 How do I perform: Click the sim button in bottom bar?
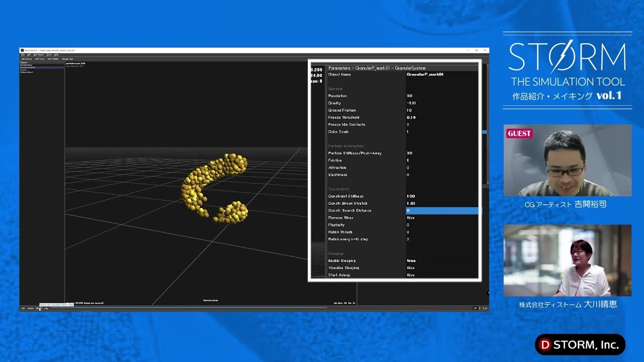pos(23,308)
